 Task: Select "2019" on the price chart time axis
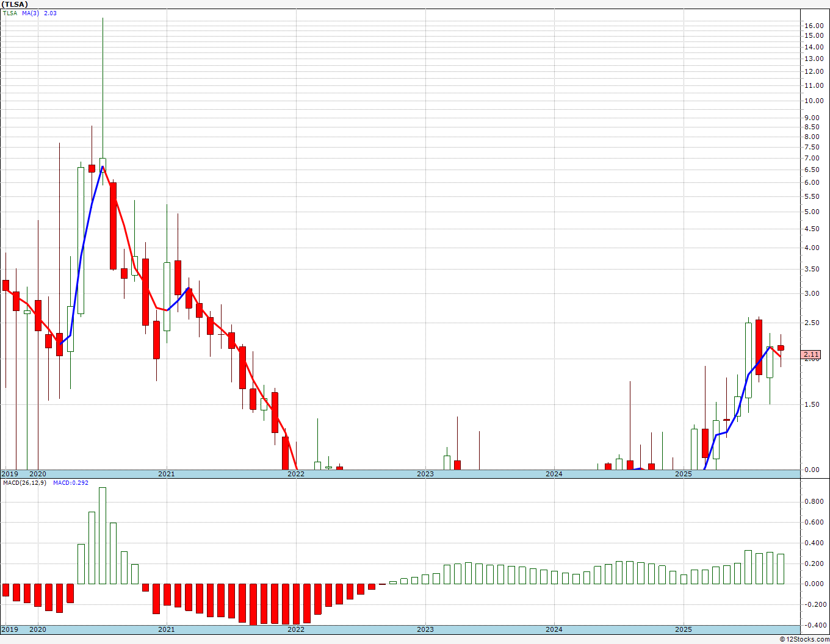click(x=9, y=474)
